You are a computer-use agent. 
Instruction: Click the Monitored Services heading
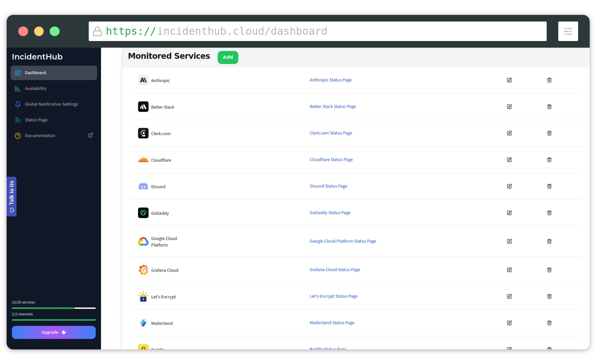click(169, 56)
